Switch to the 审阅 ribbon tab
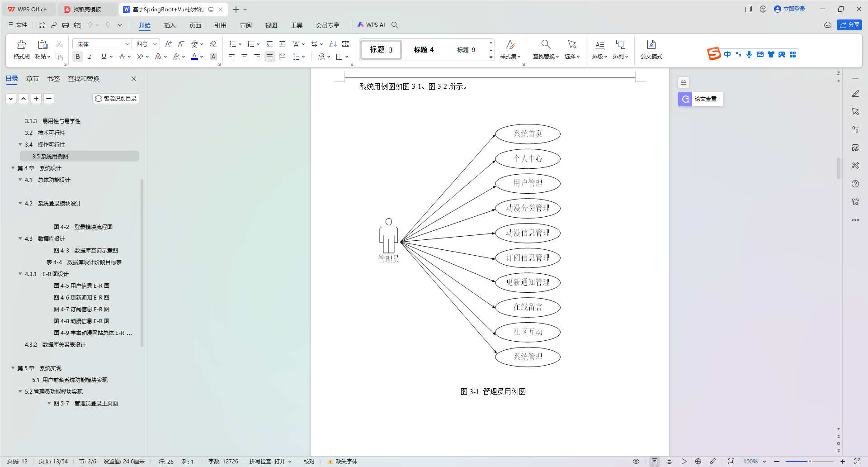Viewport: 868px width, 467px height. tap(245, 25)
